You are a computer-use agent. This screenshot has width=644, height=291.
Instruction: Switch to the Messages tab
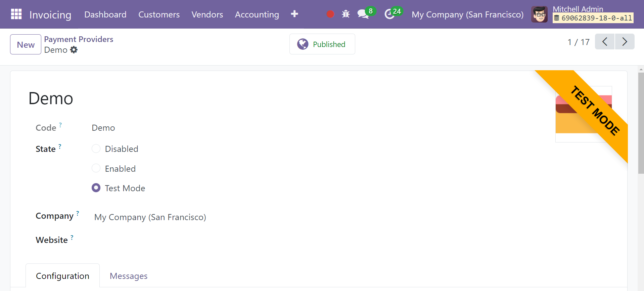(129, 276)
